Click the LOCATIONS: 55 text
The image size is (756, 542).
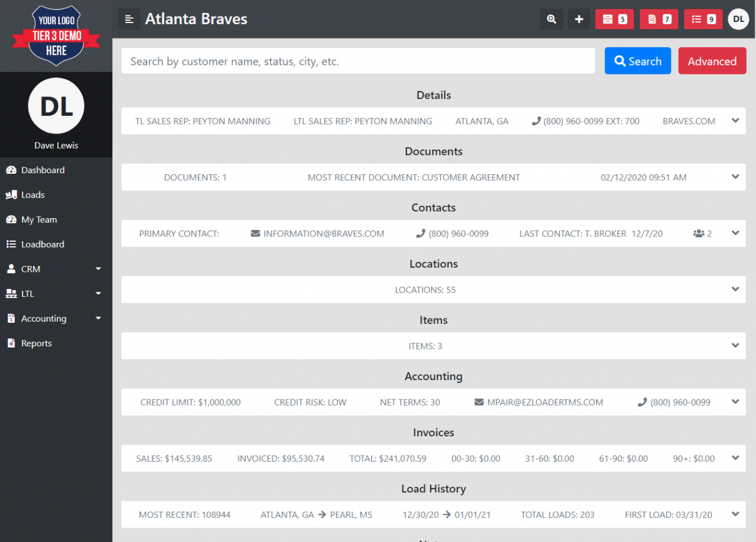tap(425, 290)
